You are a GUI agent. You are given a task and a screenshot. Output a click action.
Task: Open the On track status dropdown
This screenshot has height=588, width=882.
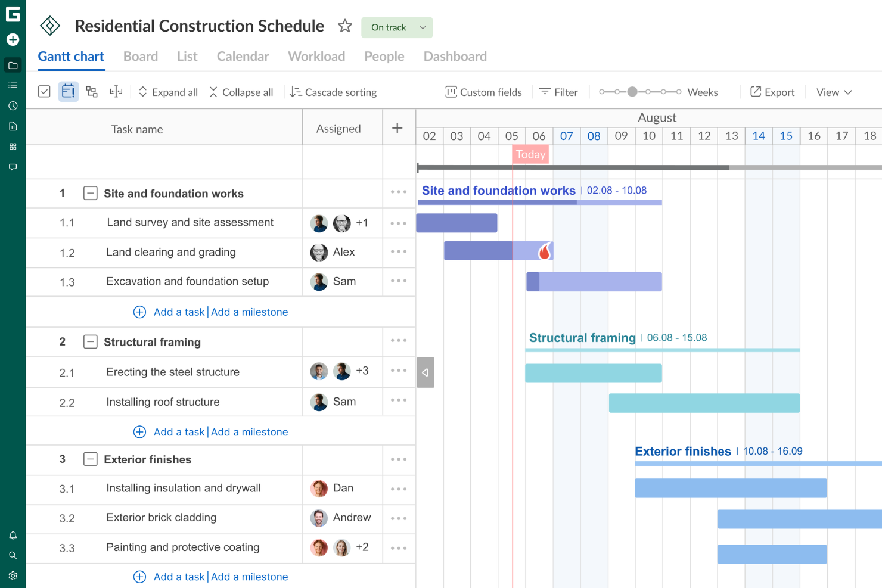pyautogui.click(x=397, y=27)
